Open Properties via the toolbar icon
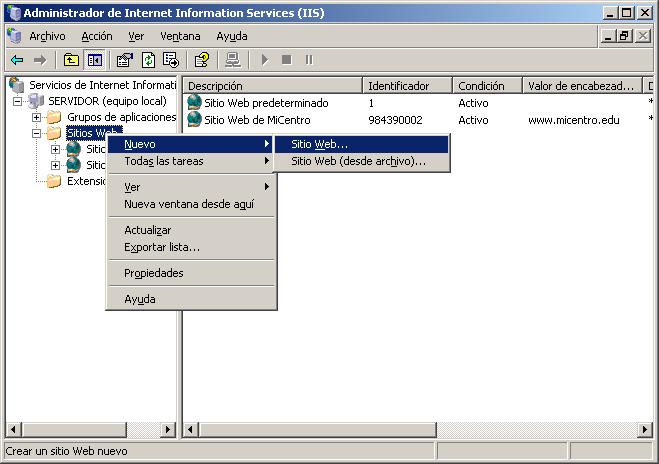 tap(125, 60)
